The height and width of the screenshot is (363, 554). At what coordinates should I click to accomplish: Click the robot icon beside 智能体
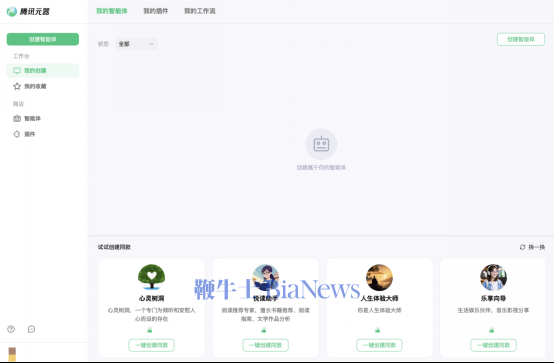coord(17,118)
